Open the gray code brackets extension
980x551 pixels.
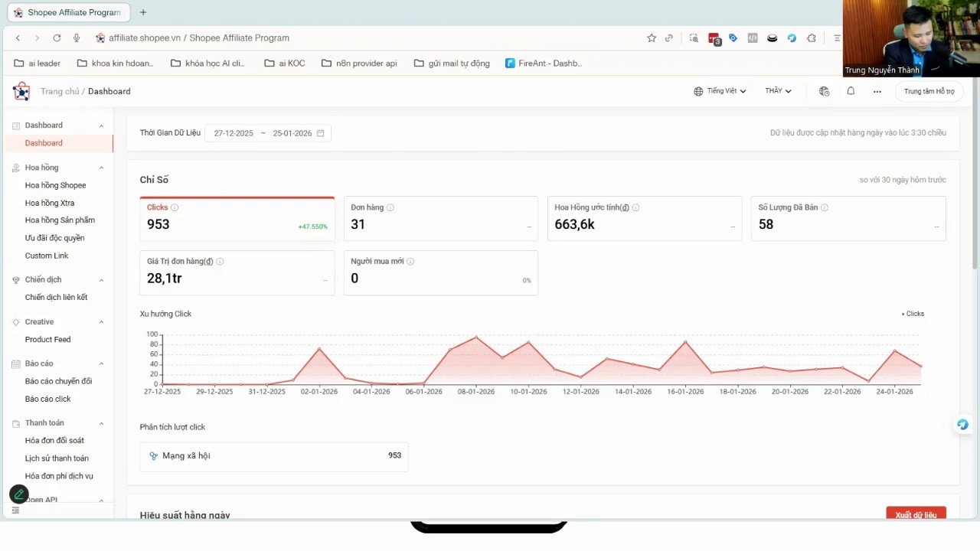click(x=753, y=38)
